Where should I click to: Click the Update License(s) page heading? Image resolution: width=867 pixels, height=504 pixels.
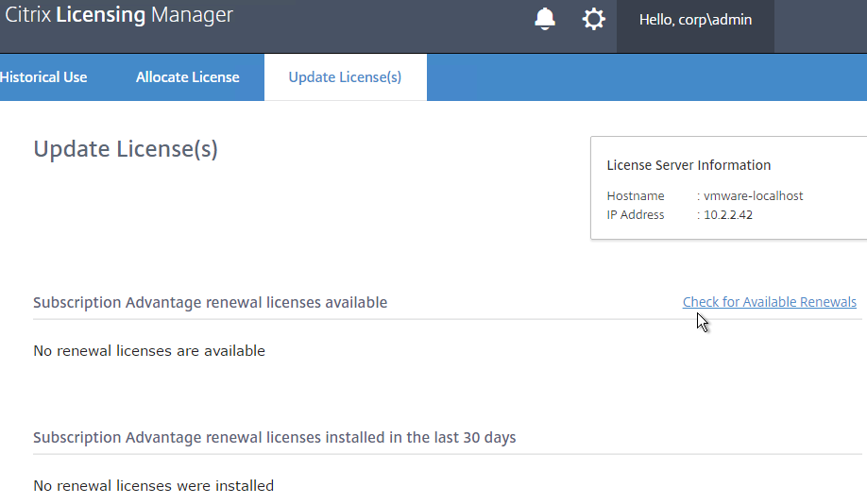(126, 149)
